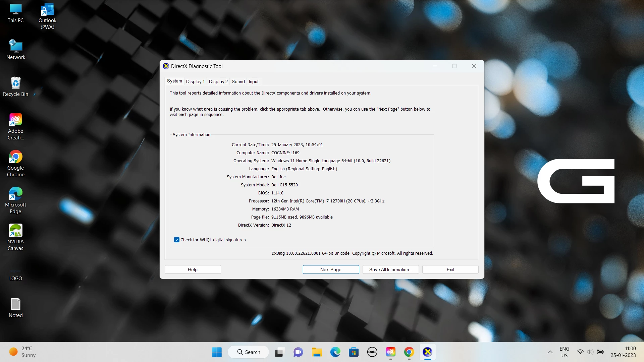Open Task View in taskbar
The height and width of the screenshot is (362, 644).
point(279,352)
